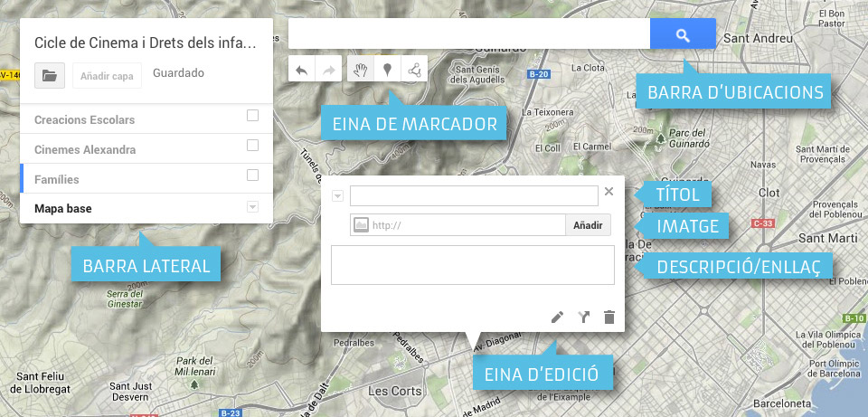Redo the last action

328,70
